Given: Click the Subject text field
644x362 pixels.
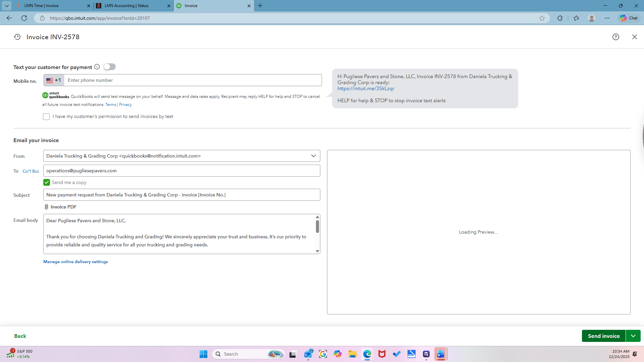Looking at the screenshot, I should (x=182, y=195).
